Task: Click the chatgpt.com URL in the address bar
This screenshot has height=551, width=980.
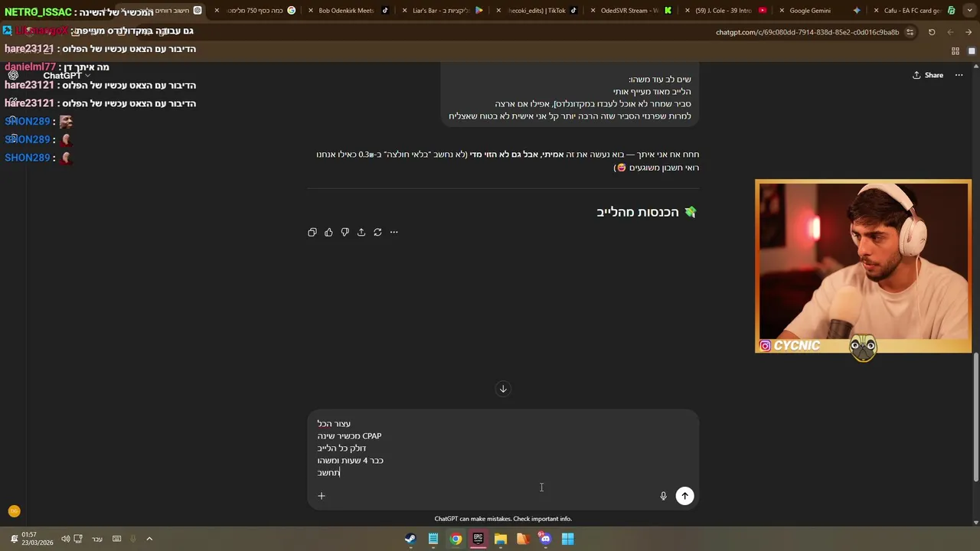Action: (x=807, y=32)
